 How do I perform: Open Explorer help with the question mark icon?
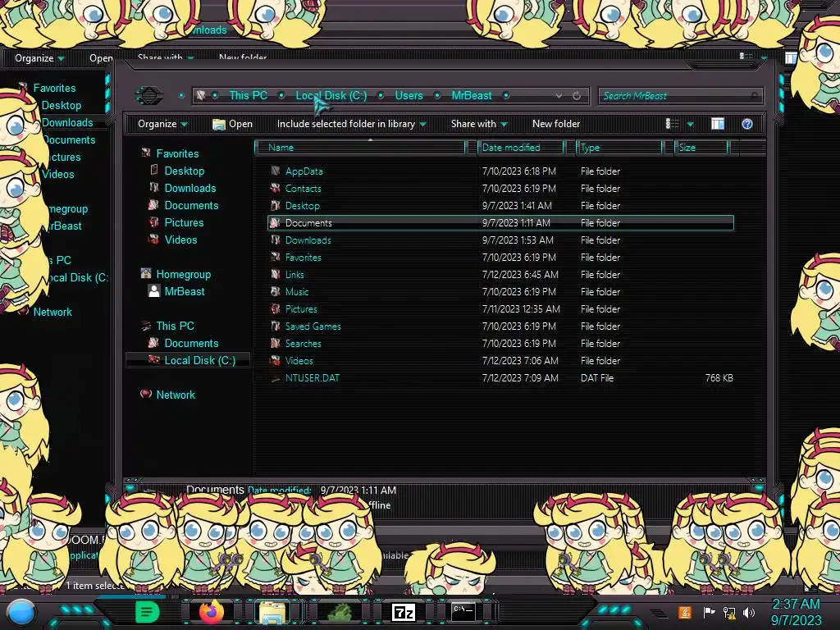[x=747, y=125]
